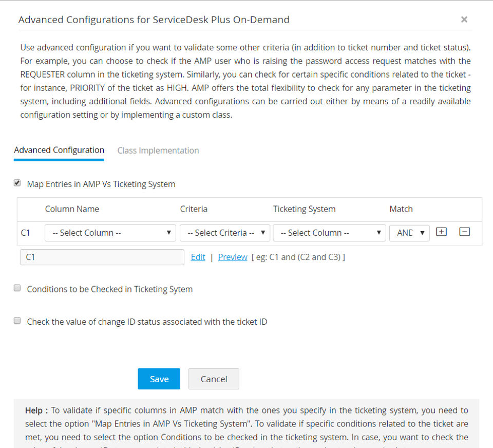Click the Match column header
Screen dimensions: 493x448
[401, 209]
